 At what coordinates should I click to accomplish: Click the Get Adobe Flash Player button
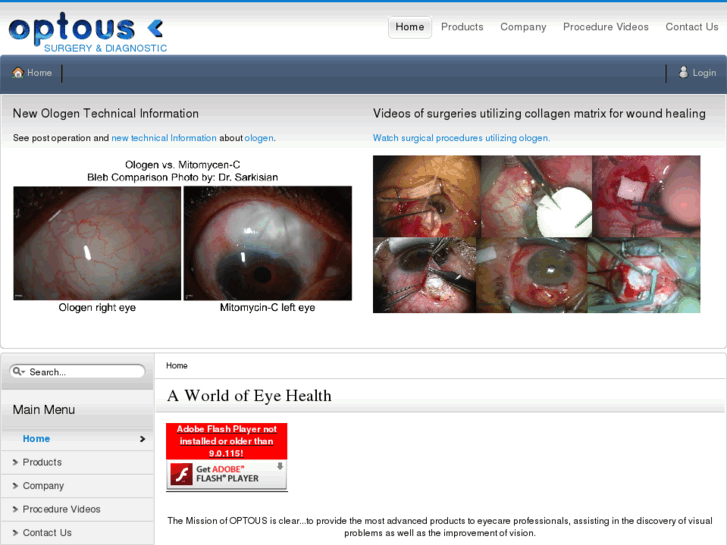point(227,474)
